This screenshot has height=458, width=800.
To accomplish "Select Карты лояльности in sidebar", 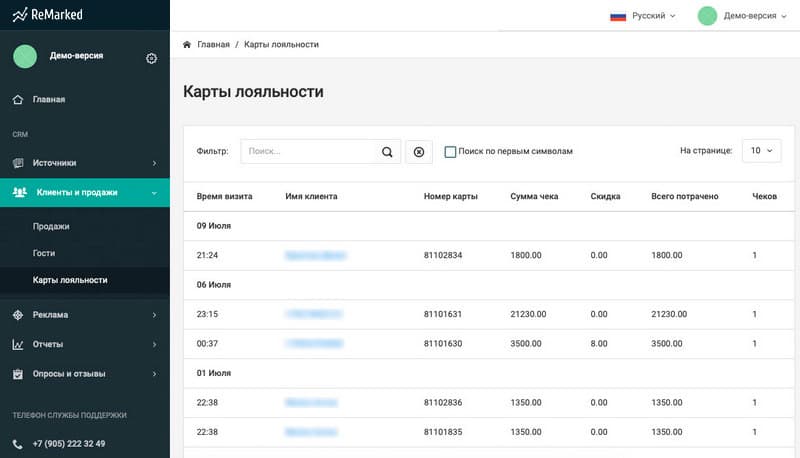I will coord(70,280).
